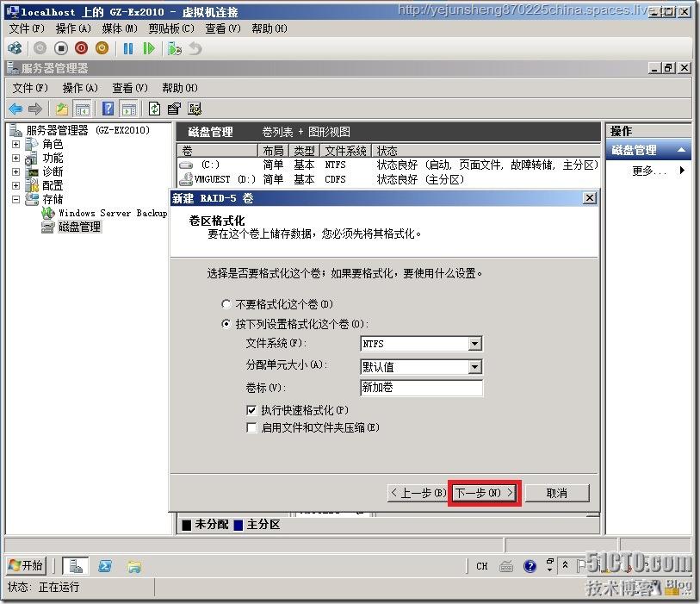The height and width of the screenshot is (604, 700).
Task: Close the 新建 RAID-5 卷 wizard
Action: (589, 198)
